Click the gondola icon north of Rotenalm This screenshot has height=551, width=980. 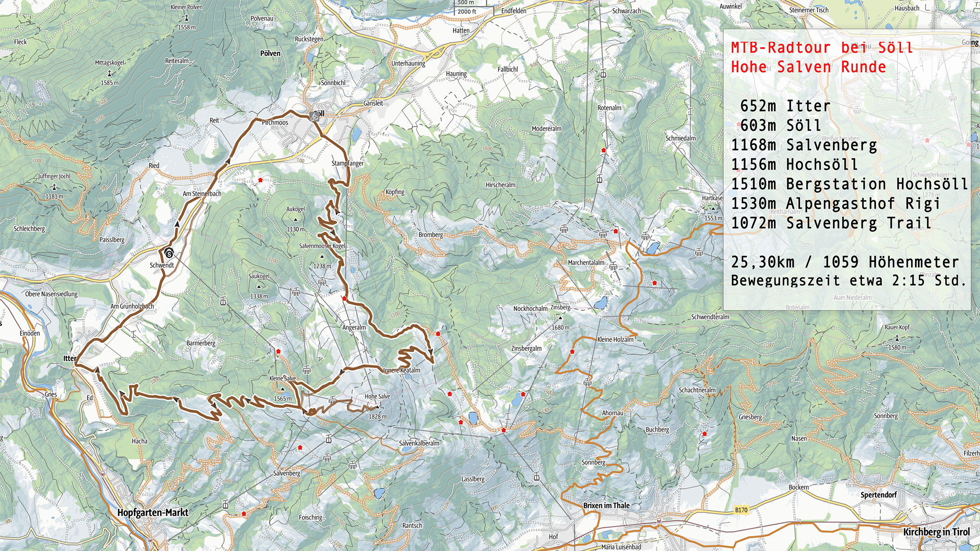[603, 74]
